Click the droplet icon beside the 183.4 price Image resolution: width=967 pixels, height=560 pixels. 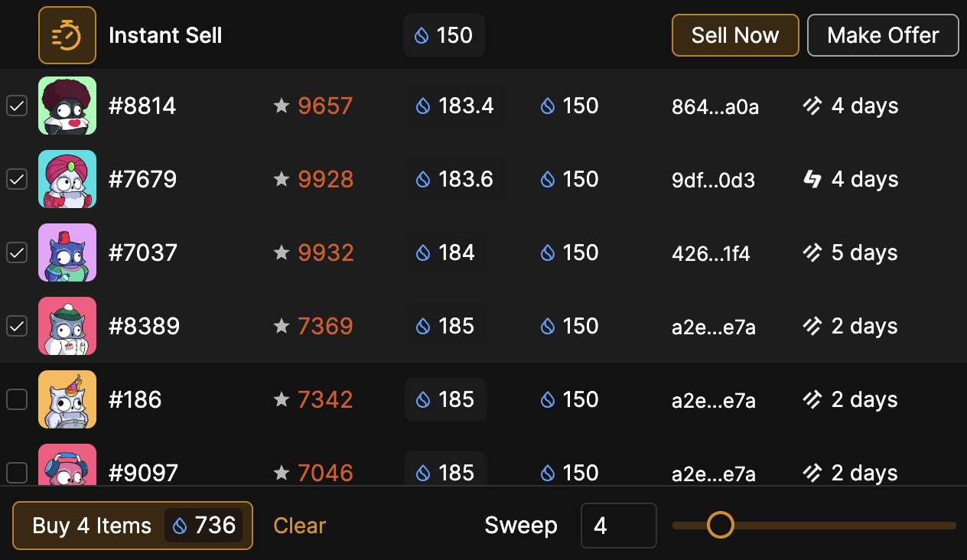pyautogui.click(x=423, y=106)
